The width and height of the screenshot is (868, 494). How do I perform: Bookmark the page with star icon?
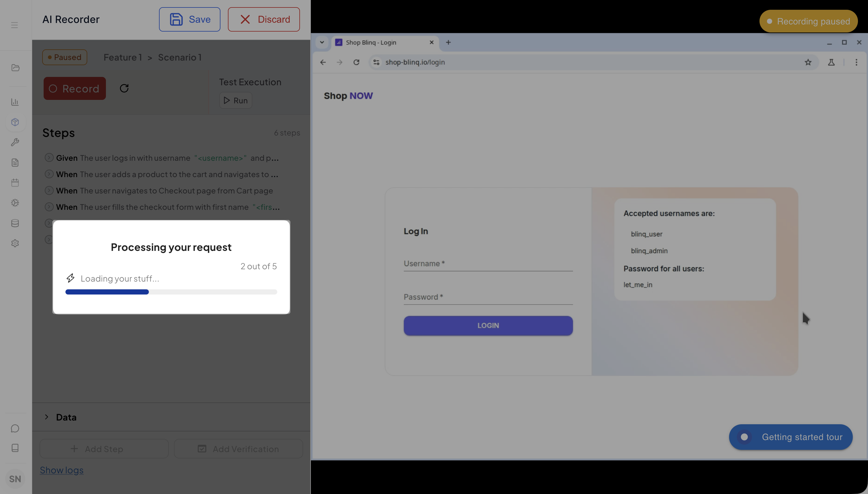point(808,62)
